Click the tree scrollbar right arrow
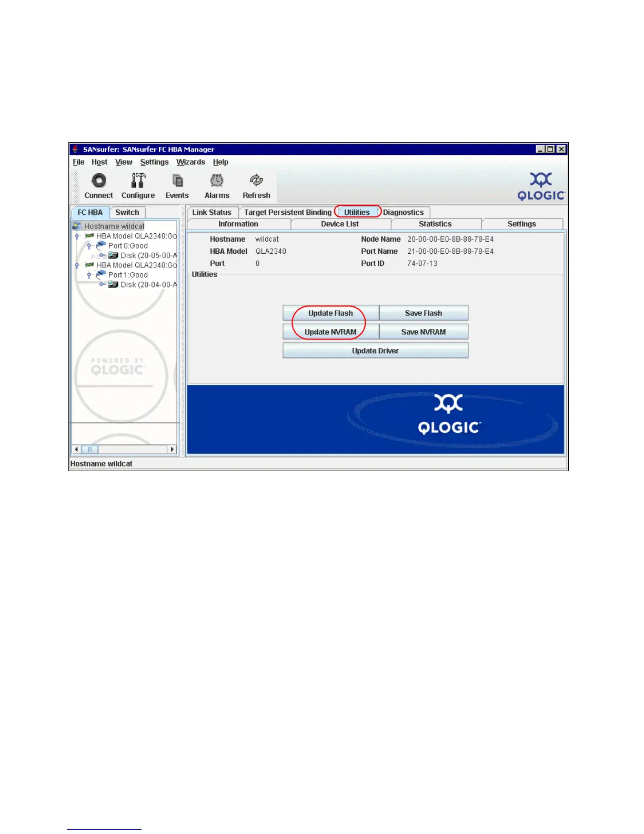Viewport: 644px width, 834px height. [x=172, y=449]
